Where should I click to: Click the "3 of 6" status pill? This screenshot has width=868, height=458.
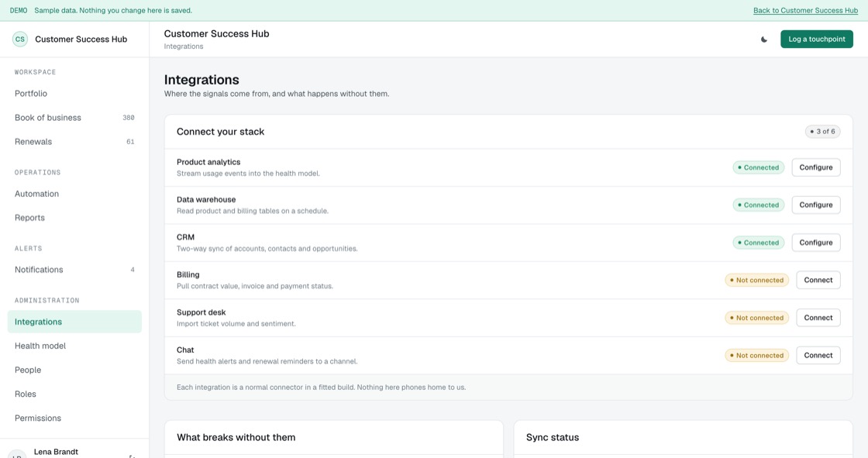[822, 132]
